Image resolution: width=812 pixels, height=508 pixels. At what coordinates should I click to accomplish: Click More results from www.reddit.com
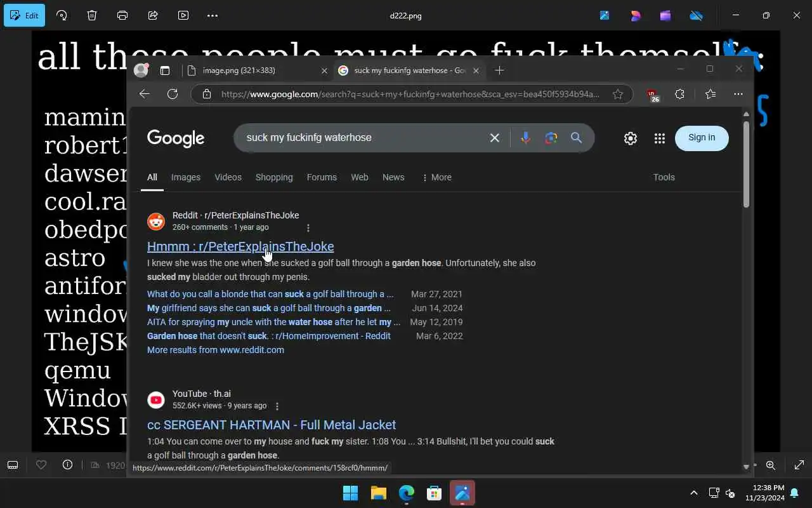tap(216, 350)
